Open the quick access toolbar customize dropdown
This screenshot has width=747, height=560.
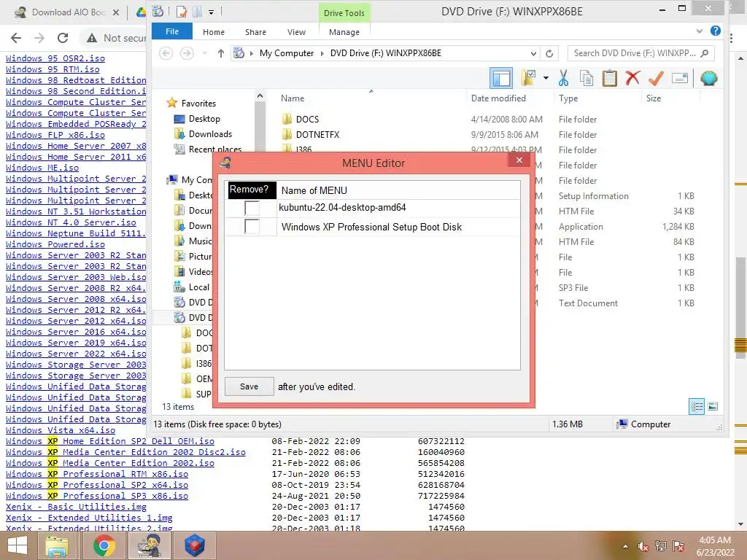pos(211,12)
